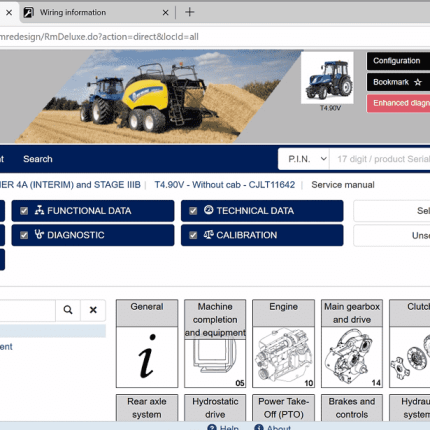This screenshot has height=430, width=430.
Task: Select the T4.90V tractor thumbnail
Action: (327, 78)
